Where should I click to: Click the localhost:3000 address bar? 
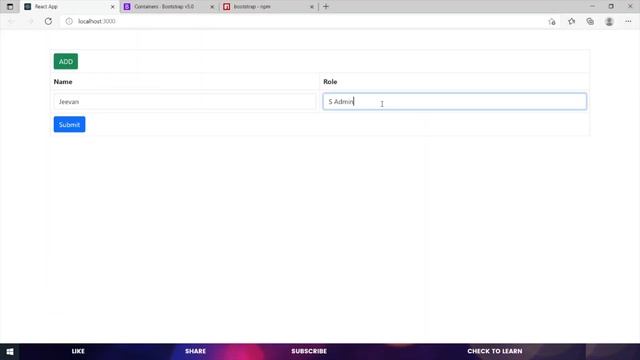tap(302, 21)
